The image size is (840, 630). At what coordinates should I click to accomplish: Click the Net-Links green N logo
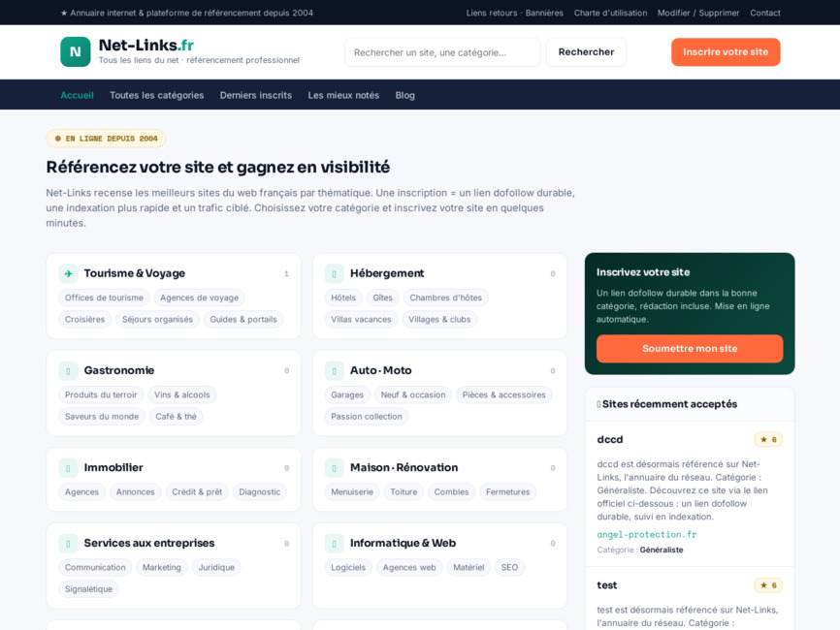[76, 52]
